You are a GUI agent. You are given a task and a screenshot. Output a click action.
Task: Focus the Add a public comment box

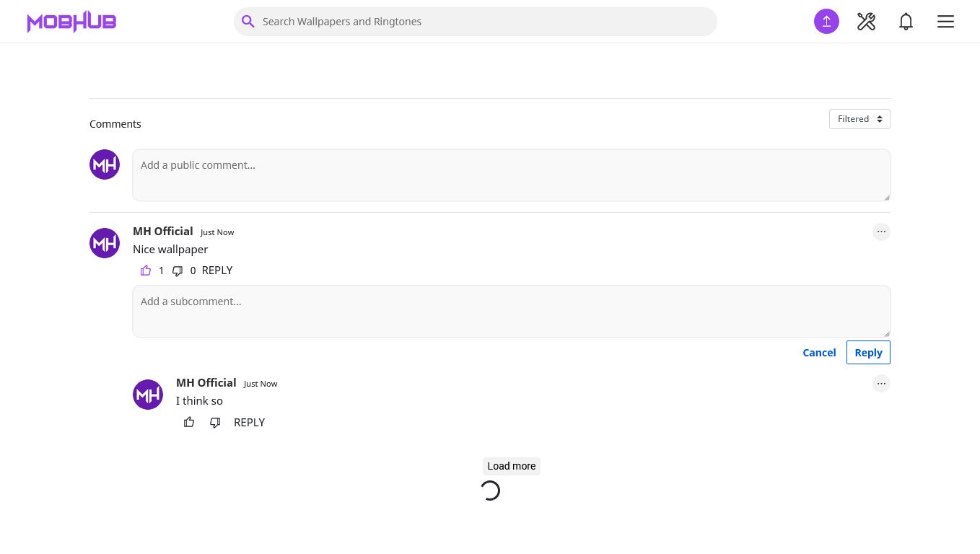(x=511, y=175)
